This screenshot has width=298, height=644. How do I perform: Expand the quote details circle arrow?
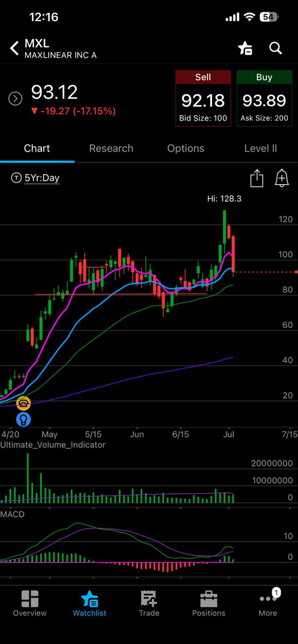tap(15, 98)
